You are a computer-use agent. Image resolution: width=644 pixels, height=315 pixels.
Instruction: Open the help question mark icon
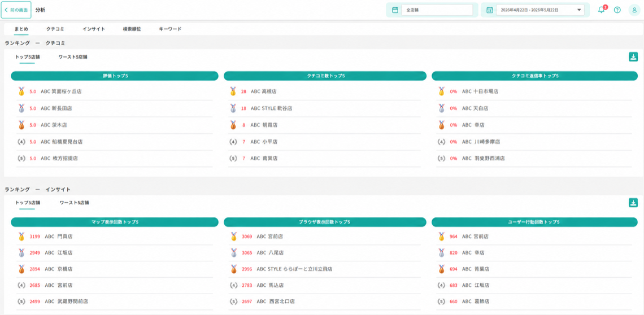617,10
